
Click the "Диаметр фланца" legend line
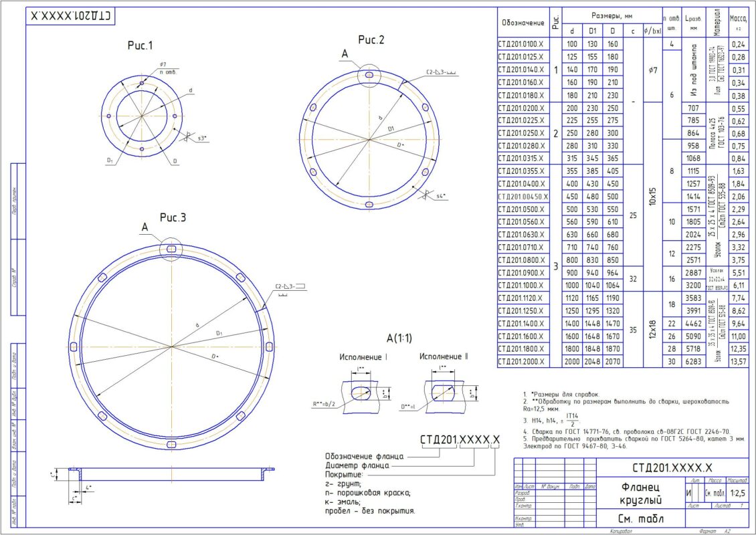click(x=357, y=465)
